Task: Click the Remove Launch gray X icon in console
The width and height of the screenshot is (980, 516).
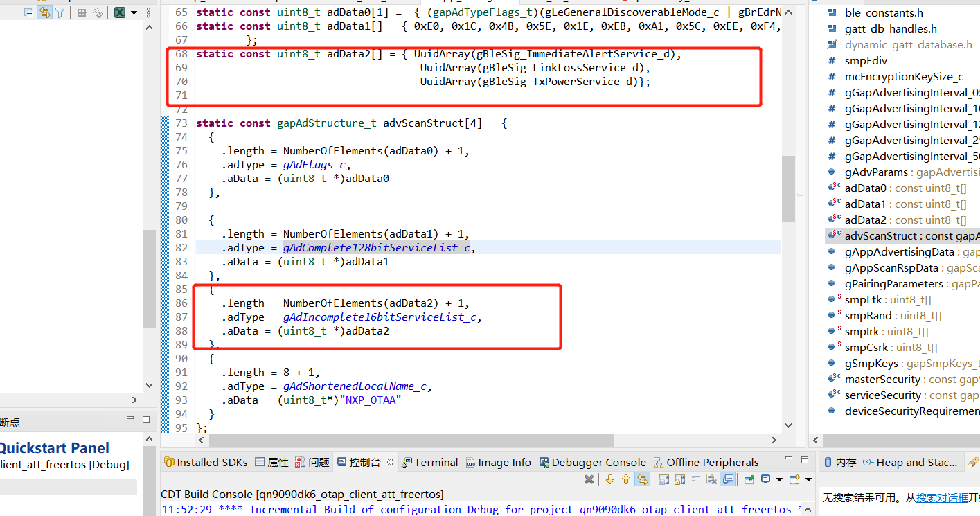Action: [x=589, y=479]
